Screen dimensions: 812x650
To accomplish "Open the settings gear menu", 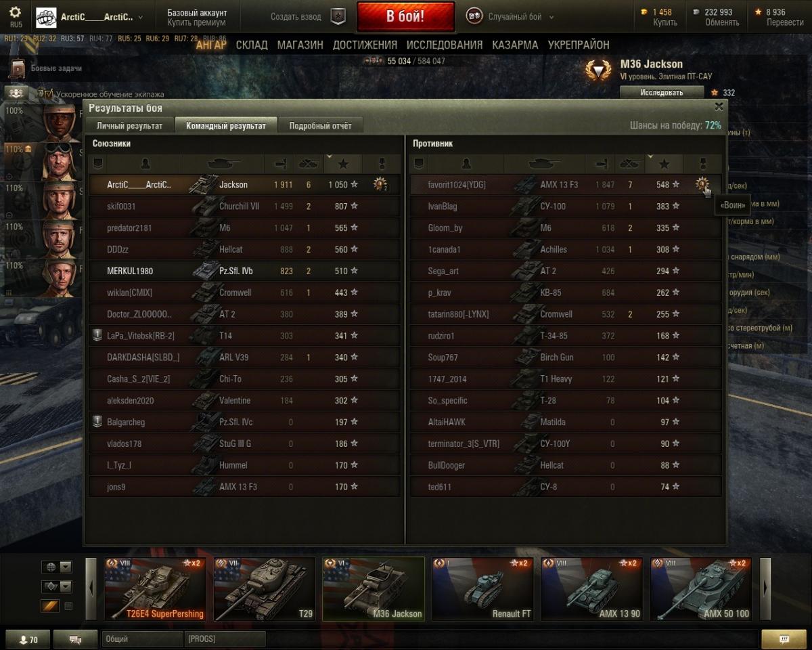I will pyautogui.click(x=15, y=12).
